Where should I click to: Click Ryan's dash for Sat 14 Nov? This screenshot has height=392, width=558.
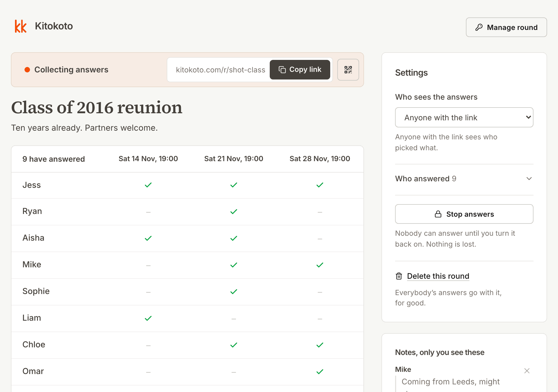(148, 212)
